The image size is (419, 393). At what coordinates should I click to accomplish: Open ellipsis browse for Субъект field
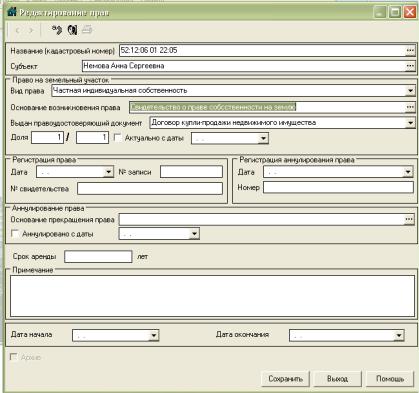410,66
